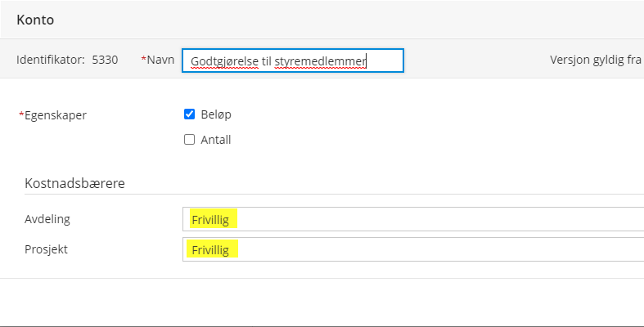Select the Beløp checkbox label text
Viewport: 644px width, 327px height.
pyautogui.click(x=216, y=114)
